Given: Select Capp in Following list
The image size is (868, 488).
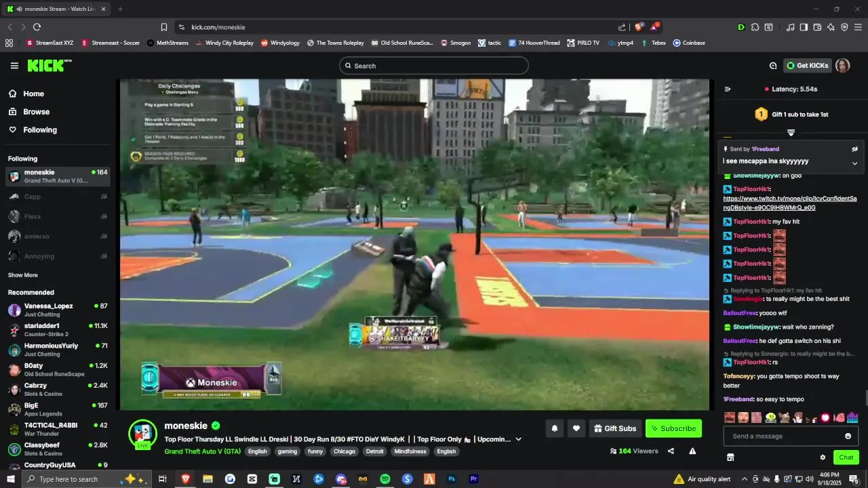Looking at the screenshot, I should pyautogui.click(x=57, y=197).
